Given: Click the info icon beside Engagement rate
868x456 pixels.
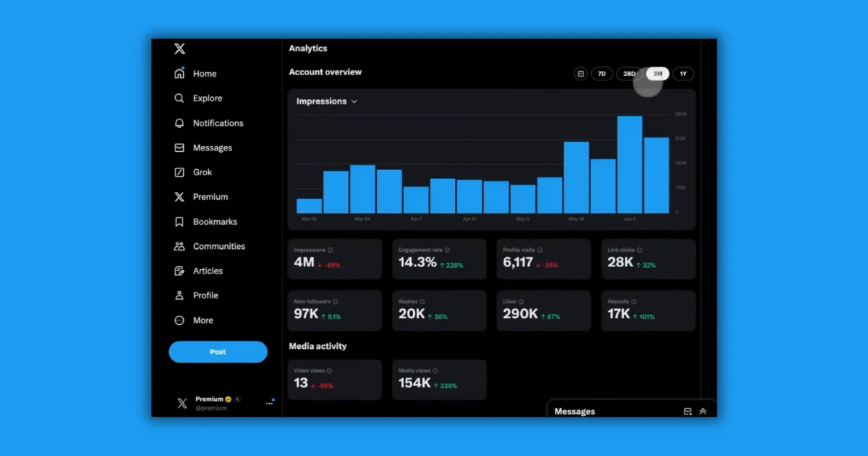Looking at the screenshot, I should [447, 250].
